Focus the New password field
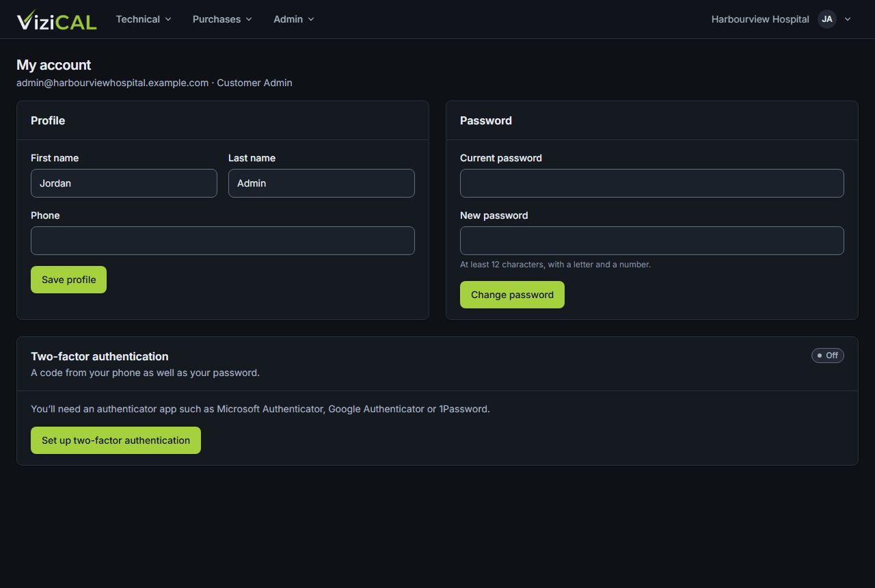Image resolution: width=875 pixels, height=588 pixels. pos(652,241)
